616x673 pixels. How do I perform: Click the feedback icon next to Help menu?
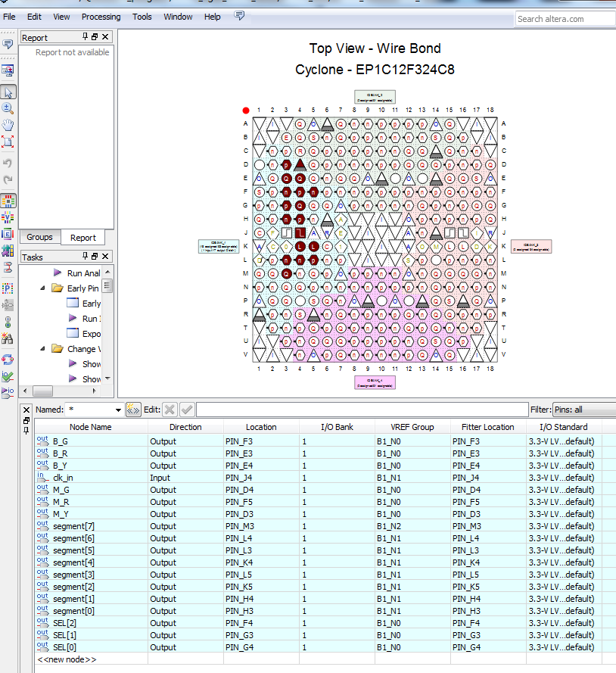tap(239, 16)
